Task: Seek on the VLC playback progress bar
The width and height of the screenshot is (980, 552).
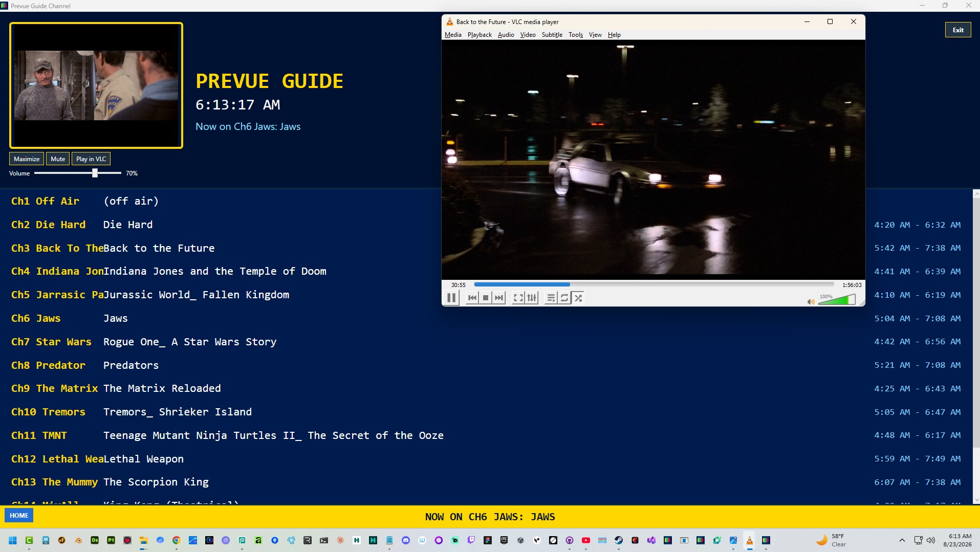Action: (x=654, y=284)
